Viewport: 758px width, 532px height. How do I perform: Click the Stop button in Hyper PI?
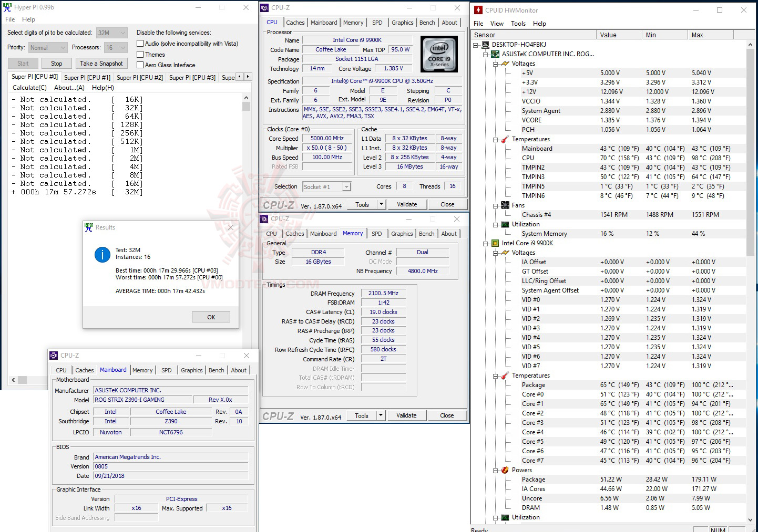[x=57, y=64]
